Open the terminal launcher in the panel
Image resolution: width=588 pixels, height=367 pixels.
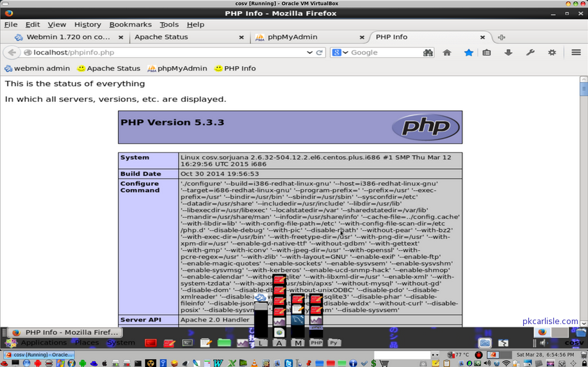tap(187, 343)
